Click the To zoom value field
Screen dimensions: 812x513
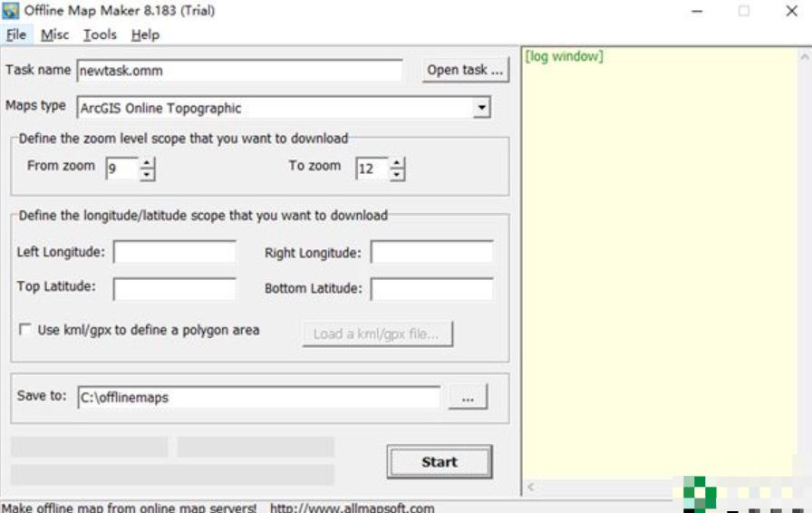[x=372, y=169]
